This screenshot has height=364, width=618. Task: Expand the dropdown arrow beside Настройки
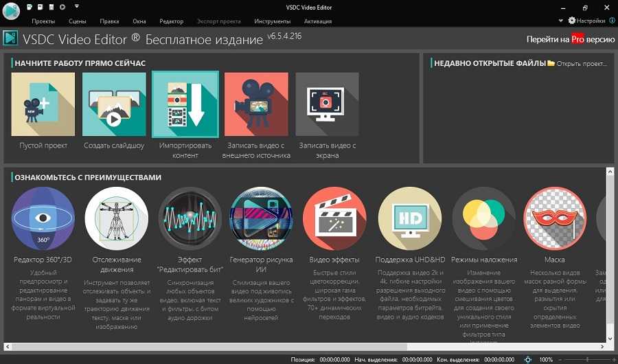[562, 21]
